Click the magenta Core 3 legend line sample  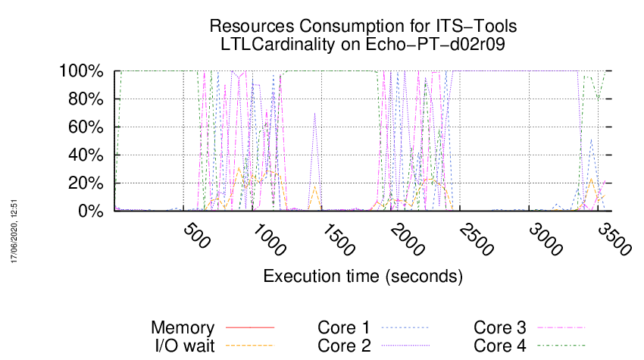coord(561,327)
